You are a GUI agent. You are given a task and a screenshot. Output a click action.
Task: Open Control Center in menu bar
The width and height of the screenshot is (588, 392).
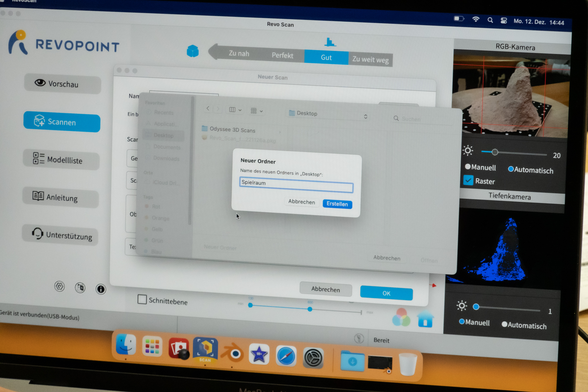coord(504,21)
